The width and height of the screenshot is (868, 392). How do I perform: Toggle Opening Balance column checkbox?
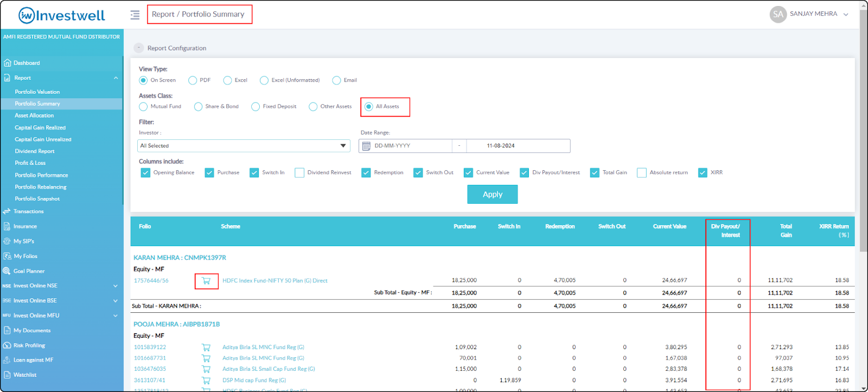point(145,172)
